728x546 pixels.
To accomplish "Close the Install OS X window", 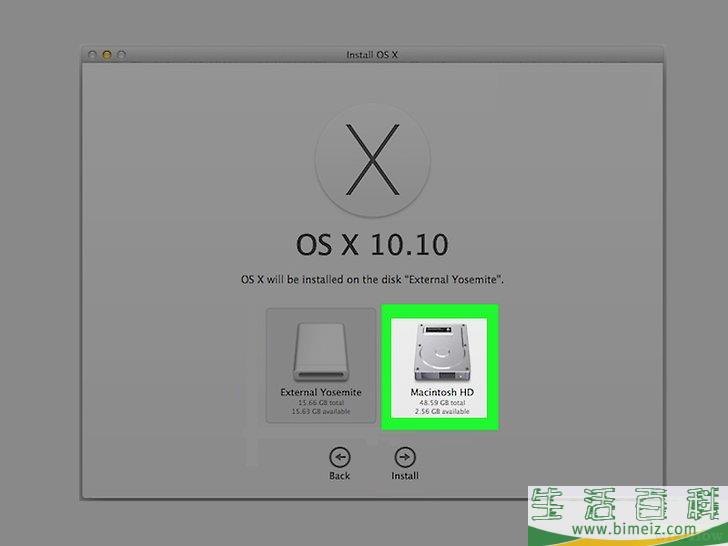I will [92, 53].
